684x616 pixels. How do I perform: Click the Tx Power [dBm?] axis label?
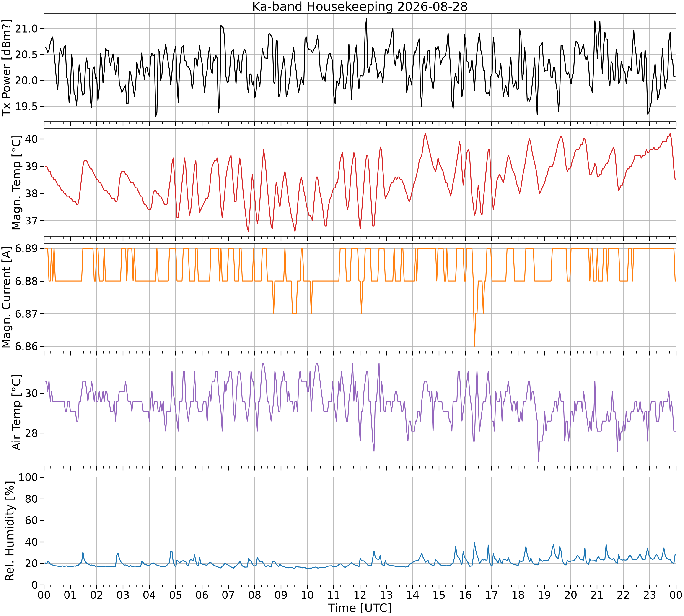point(6,67)
